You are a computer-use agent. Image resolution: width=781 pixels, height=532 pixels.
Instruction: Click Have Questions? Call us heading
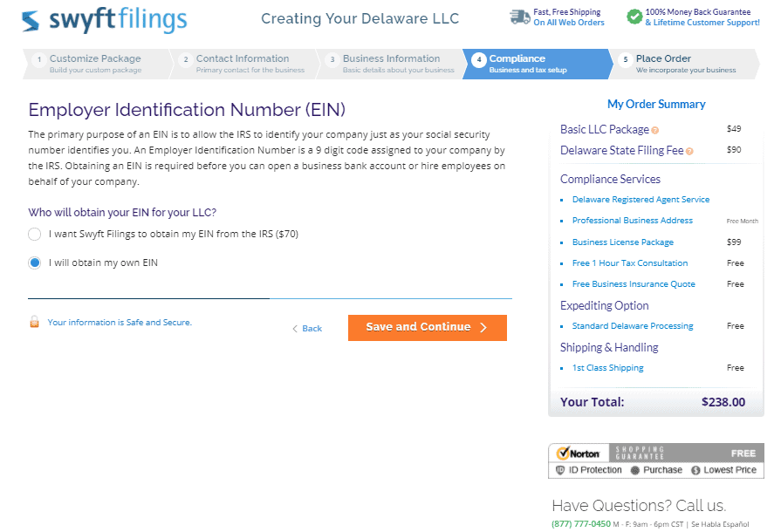(x=639, y=506)
